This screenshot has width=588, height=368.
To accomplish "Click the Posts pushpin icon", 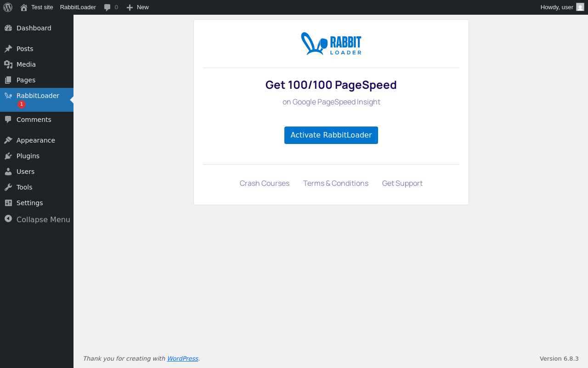I will (8, 49).
